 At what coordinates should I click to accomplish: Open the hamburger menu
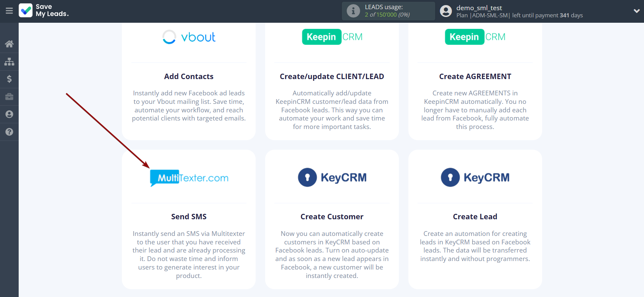click(9, 11)
